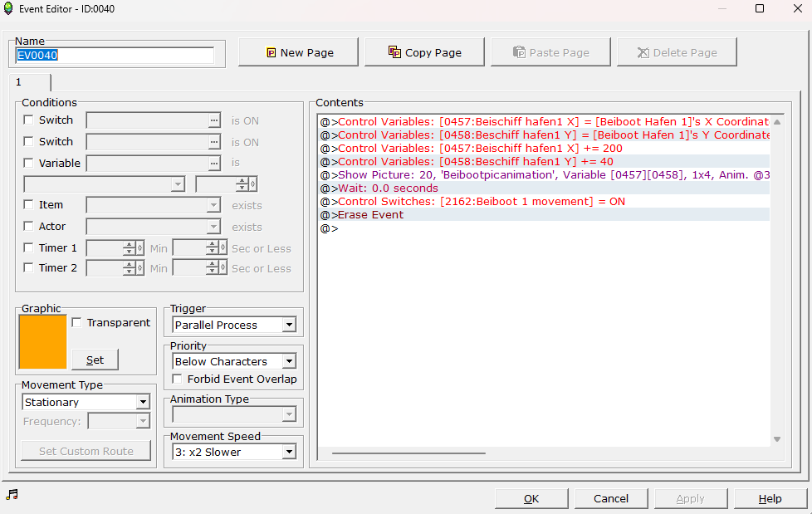
Task: Click Event Editor window title icon
Action: [x=9, y=9]
